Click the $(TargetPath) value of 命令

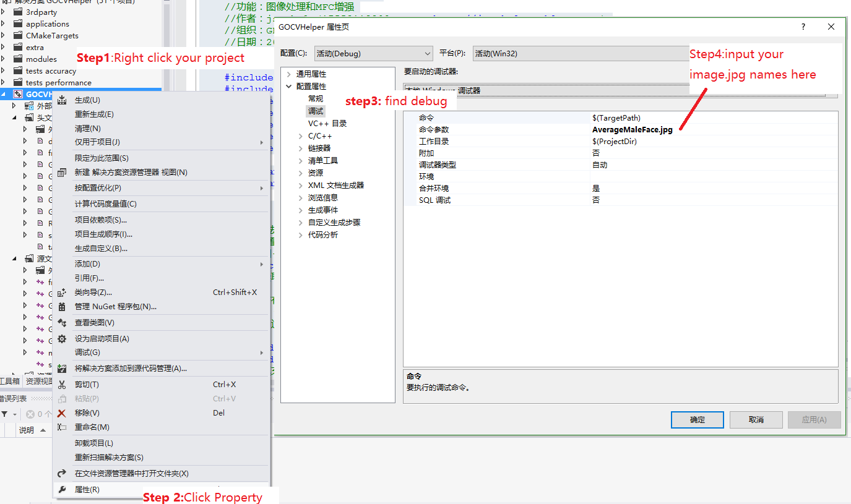616,118
